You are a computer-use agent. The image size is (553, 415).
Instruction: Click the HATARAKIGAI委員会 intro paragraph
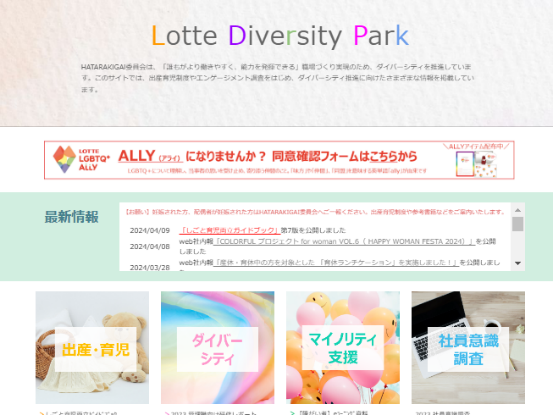[277, 78]
